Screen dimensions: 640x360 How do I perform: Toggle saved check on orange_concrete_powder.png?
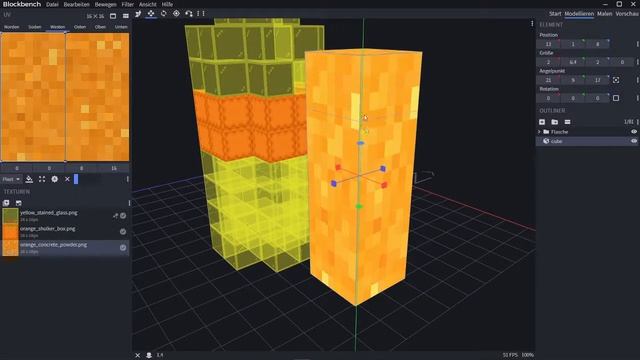click(123, 247)
